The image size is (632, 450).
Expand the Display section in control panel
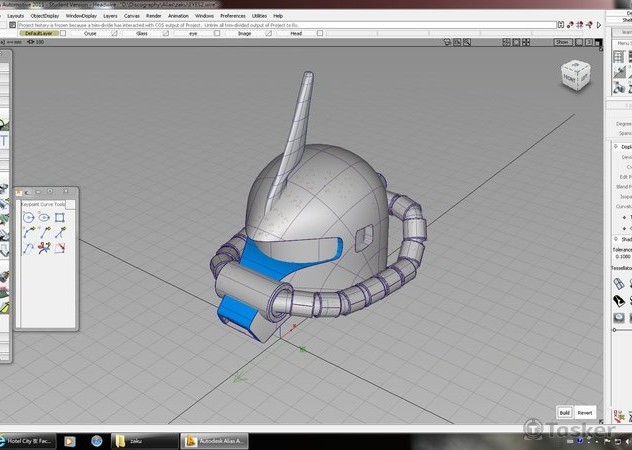tap(614, 146)
